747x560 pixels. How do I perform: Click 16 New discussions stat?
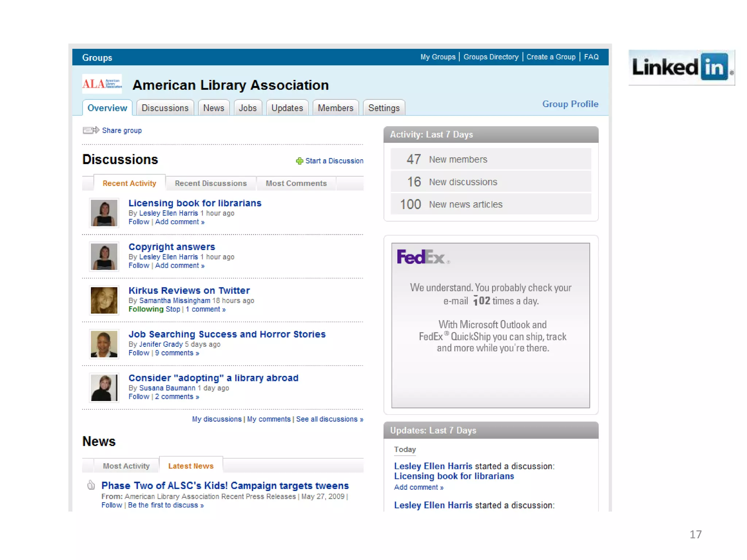(x=491, y=182)
